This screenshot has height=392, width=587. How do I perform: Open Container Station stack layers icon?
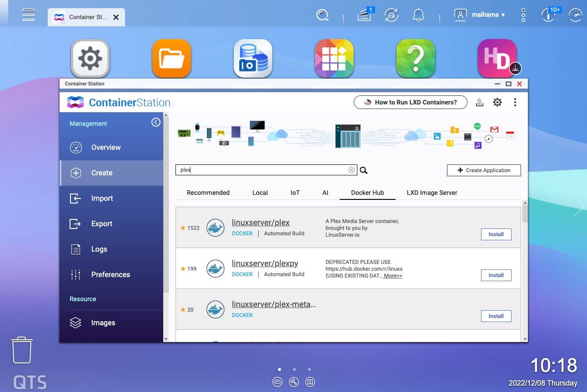tap(479, 102)
